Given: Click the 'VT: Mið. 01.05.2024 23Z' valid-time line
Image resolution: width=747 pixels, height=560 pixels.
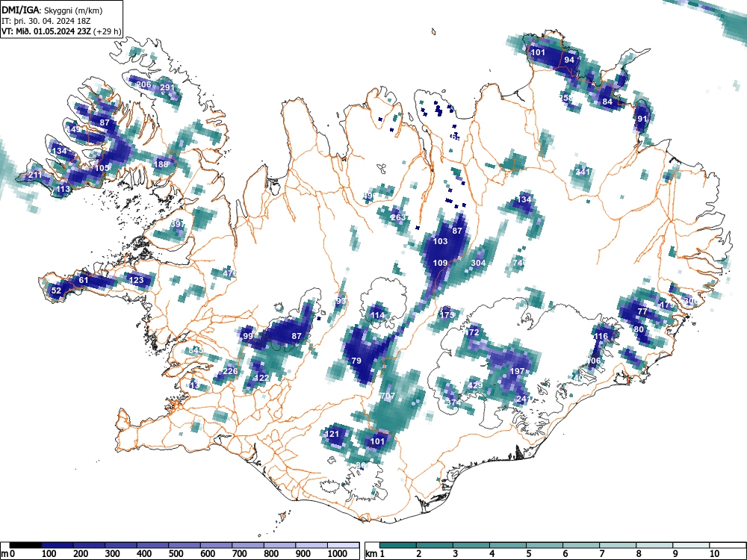Looking at the screenshot, I should [47, 31].
